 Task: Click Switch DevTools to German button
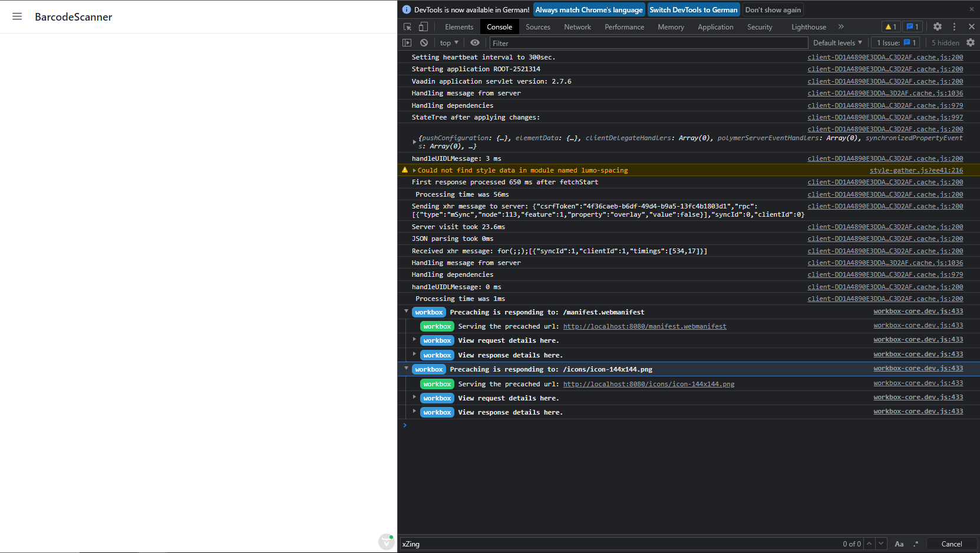(x=693, y=10)
